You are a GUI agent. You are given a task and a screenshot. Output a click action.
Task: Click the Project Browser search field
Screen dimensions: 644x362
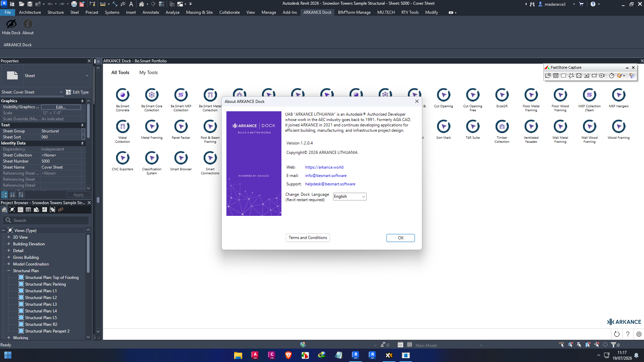[x=46, y=221]
